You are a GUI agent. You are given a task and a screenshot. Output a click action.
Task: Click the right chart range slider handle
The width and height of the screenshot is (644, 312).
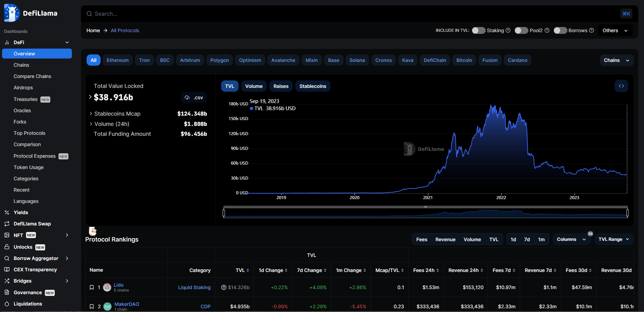coord(627,213)
